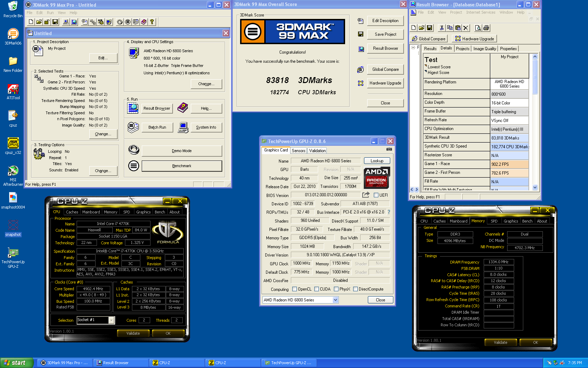Click the Delete X icon in Result Browser toolbar
Image resolution: width=588 pixels, height=368 pixels.
coord(466,28)
